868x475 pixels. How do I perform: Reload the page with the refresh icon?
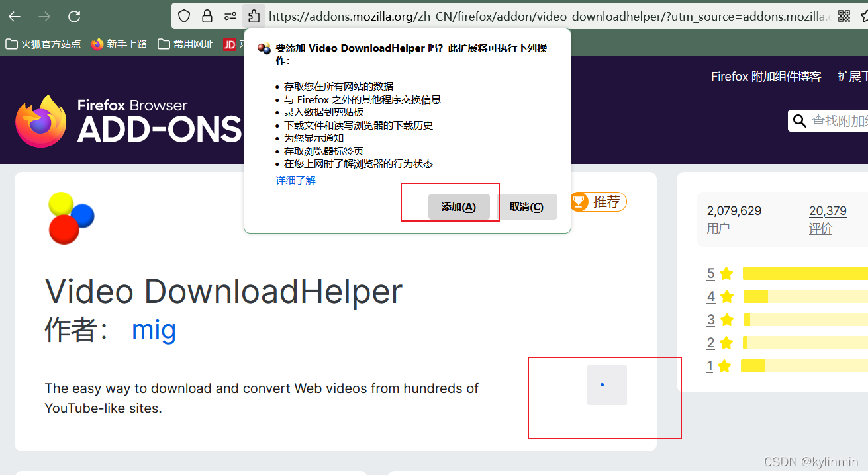tap(74, 17)
